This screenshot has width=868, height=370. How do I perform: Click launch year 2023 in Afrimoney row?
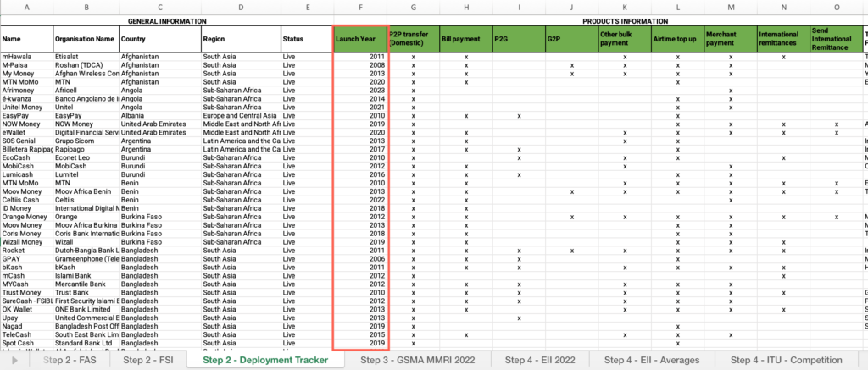tap(360, 91)
